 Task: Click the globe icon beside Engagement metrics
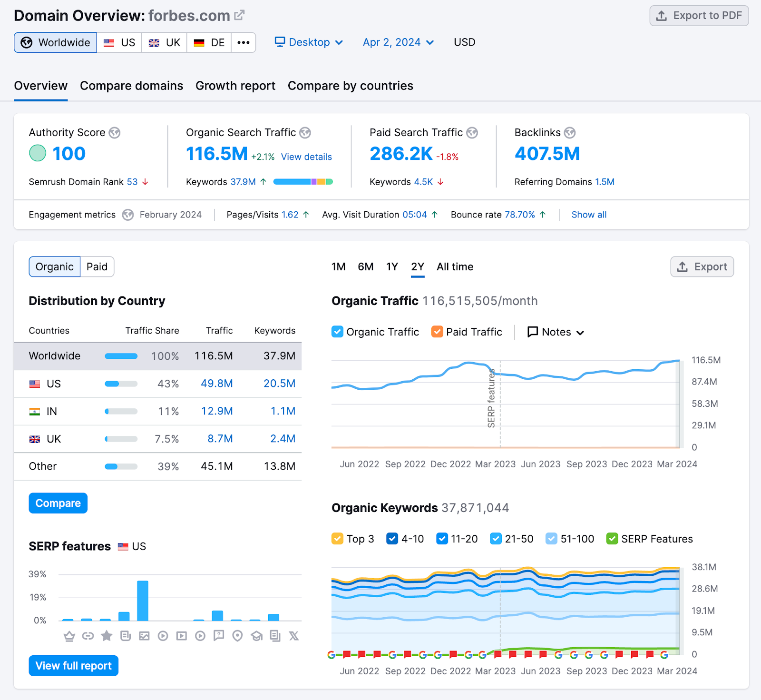(128, 215)
